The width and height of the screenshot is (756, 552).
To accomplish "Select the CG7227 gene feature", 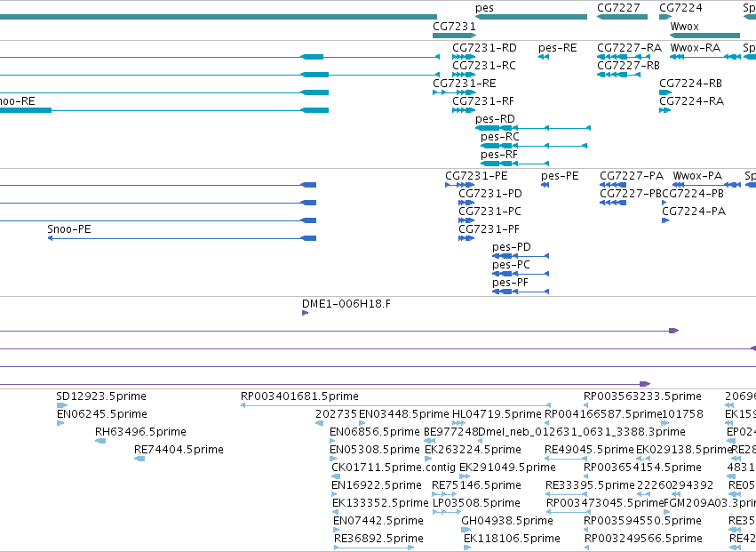I will pos(622,17).
